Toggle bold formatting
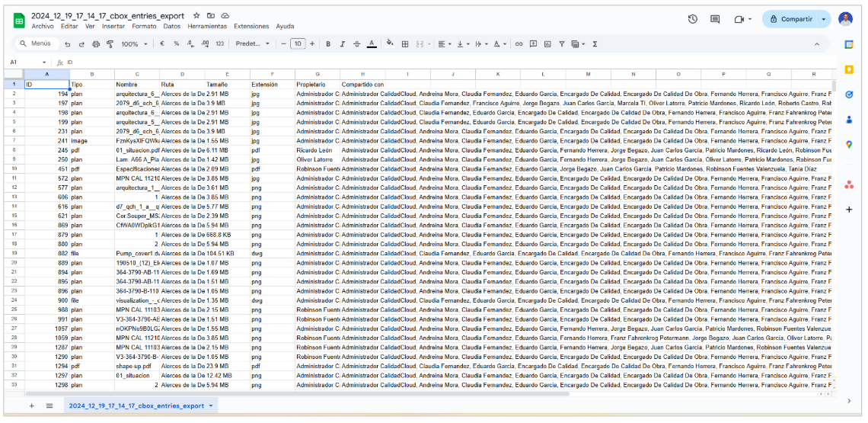 [x=328, y=44]
